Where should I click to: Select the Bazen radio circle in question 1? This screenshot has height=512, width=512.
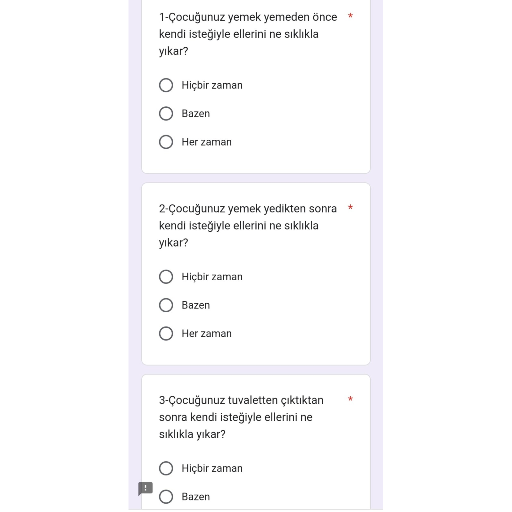[166, 113]
